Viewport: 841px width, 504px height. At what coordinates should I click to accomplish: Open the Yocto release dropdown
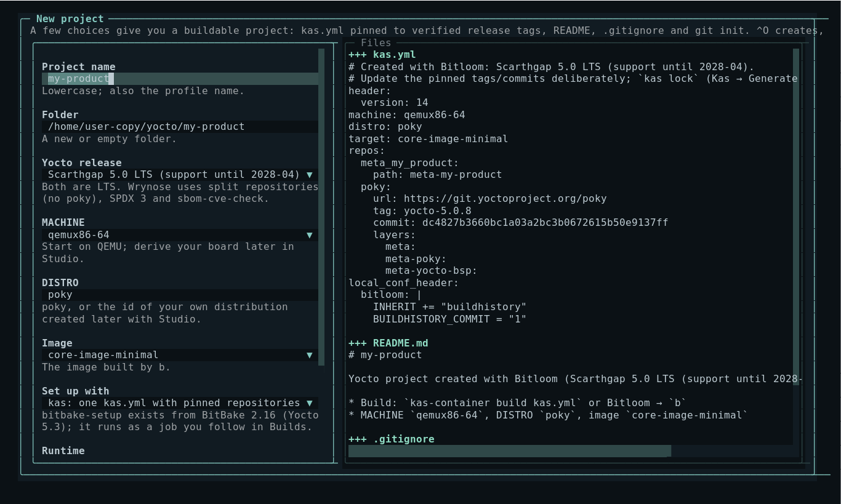[180, 175]
